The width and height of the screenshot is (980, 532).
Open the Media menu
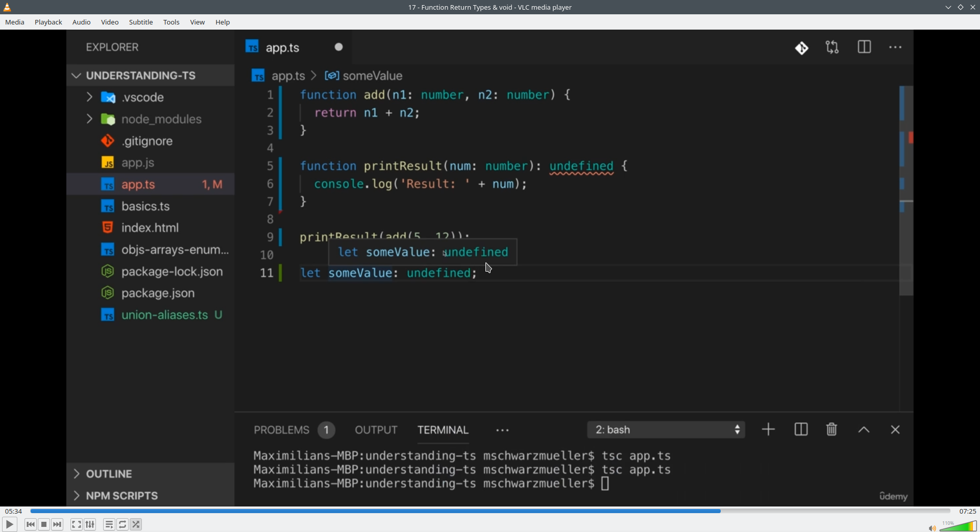[x=15, y=22]
